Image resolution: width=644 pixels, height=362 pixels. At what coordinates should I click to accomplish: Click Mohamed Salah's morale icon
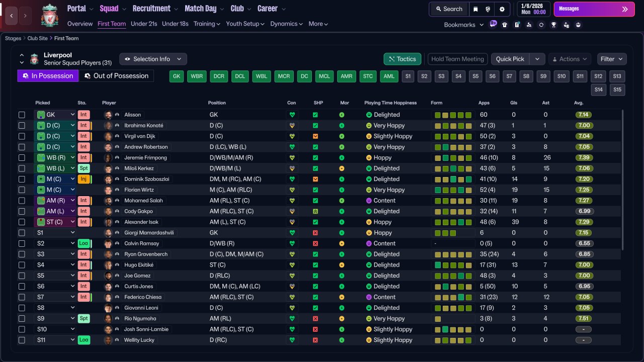(342, 201)
